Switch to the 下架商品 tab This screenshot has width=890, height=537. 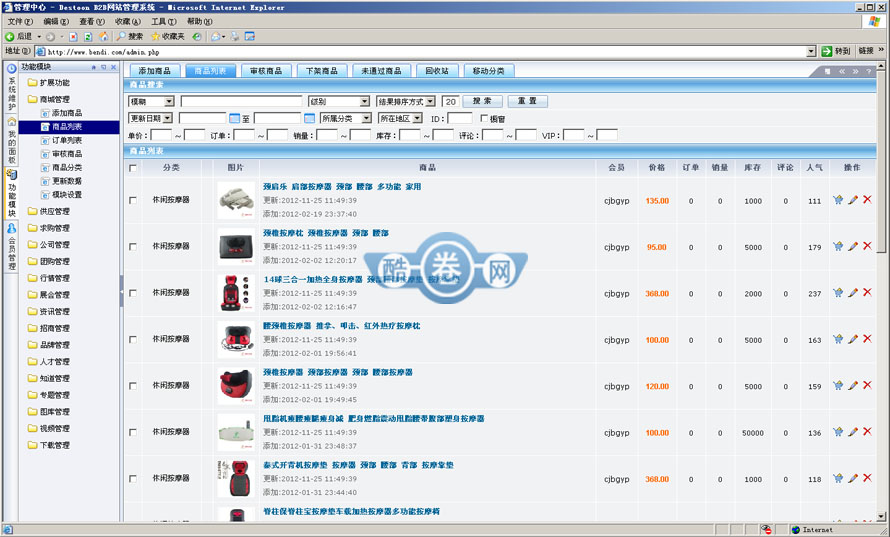[x=322, y=71]
